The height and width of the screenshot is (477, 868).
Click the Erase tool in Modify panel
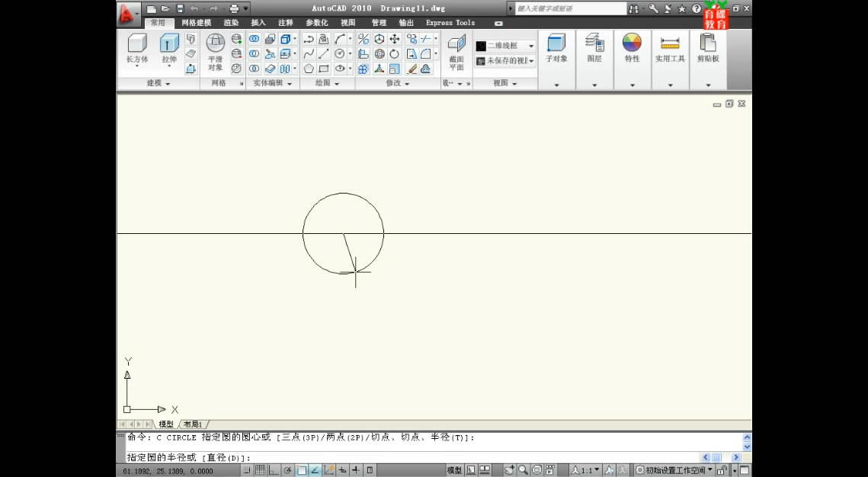tap(412, 69)
